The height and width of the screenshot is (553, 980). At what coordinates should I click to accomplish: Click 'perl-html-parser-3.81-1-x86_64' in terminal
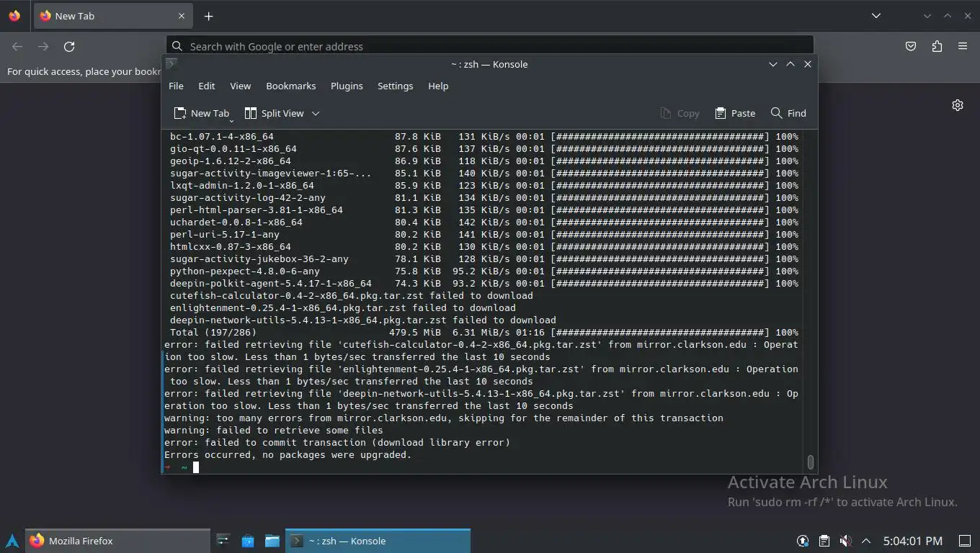[257, 210]
